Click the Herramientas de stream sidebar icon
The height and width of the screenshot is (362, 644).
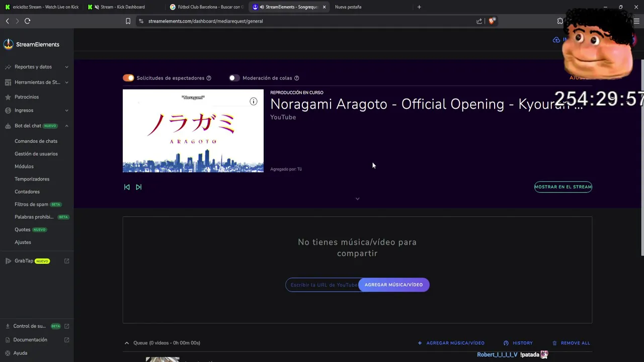pos(8,82)
